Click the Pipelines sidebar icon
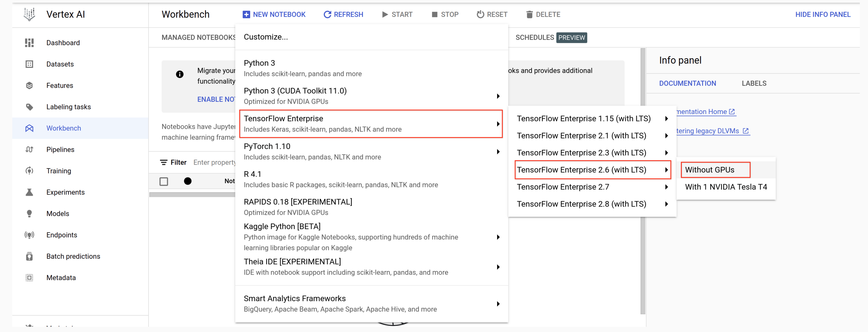868x332 pixels. pos(29,150)
